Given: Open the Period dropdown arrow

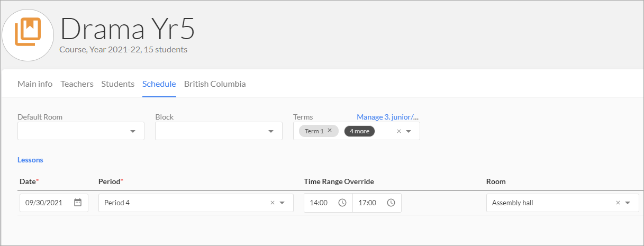Looking at the screenshot, I should pos(282,203).
